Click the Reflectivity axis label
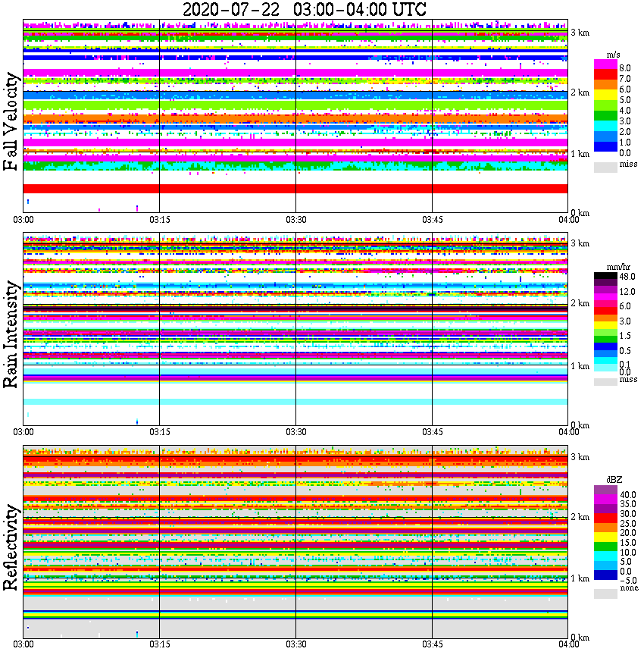 point(11,547)
